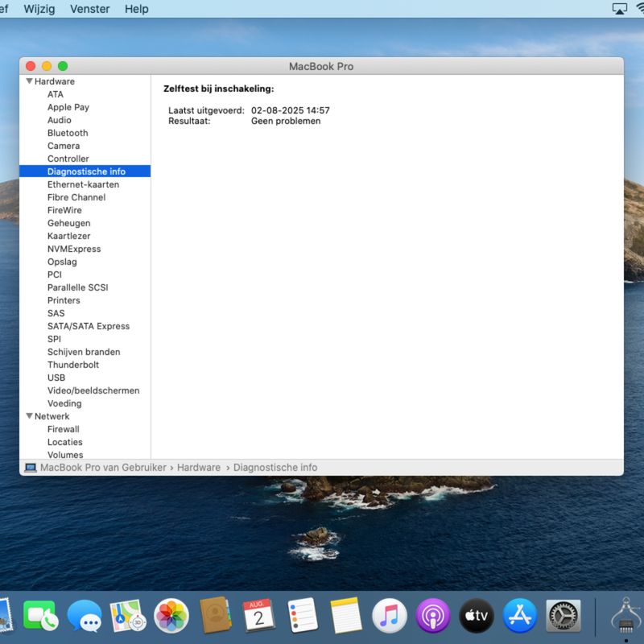Click the green zoom window button

point(63,66)
